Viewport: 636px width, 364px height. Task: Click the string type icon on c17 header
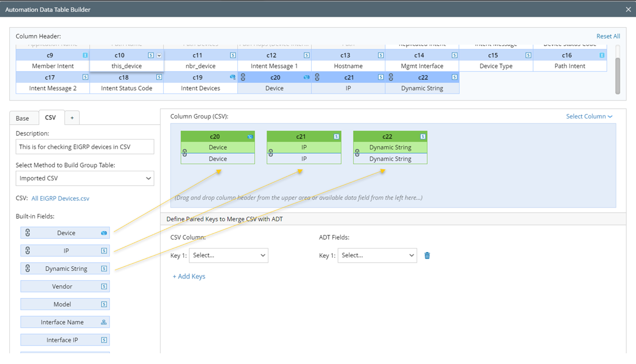85,77
